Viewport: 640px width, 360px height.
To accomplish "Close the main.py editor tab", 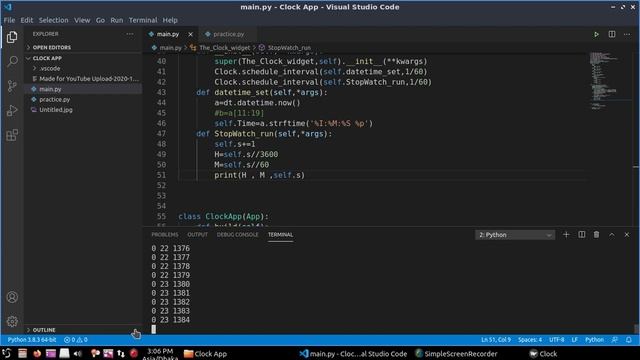I will pyautogui.click(x=190, y=34).
